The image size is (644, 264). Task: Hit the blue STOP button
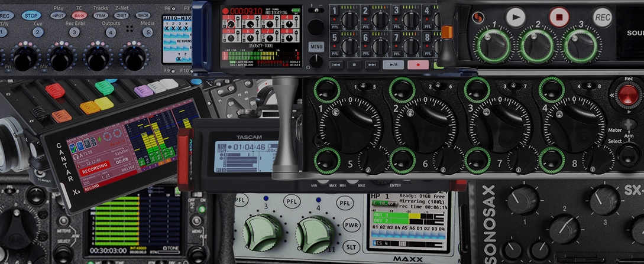tap(31, 15)
